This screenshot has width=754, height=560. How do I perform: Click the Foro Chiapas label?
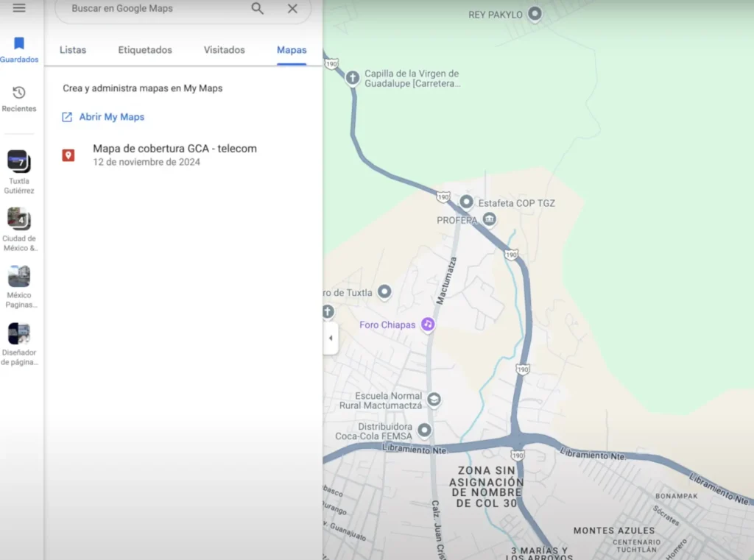pyautogui.click(x=387, y=325)
